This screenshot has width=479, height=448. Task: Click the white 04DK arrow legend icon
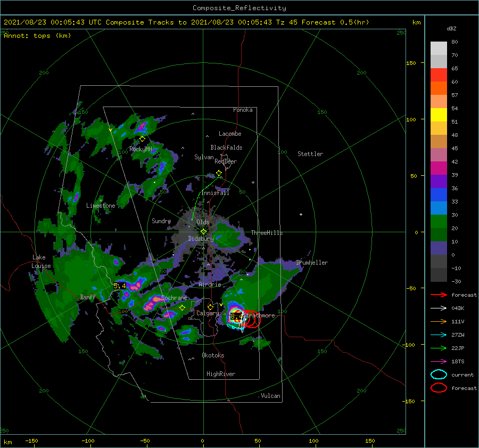click(x=439, y=308)
